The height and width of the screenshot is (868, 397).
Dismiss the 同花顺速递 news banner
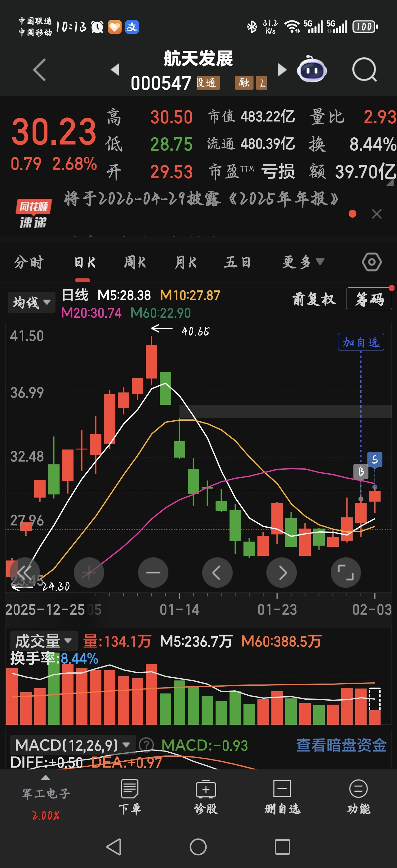(377, 214)
